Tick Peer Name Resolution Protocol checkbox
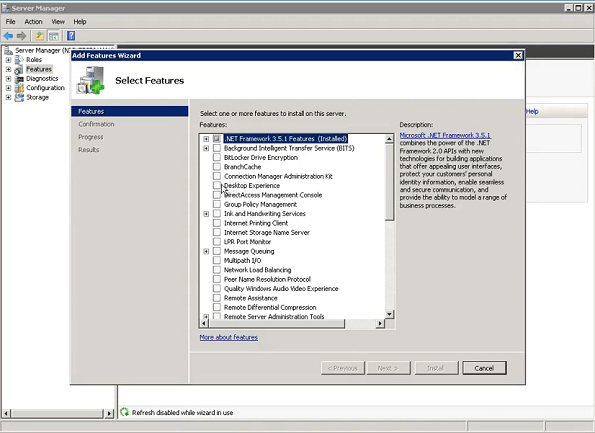Viewport: 595px width, 433px height. pyautogui.click(x=217, y=279)
